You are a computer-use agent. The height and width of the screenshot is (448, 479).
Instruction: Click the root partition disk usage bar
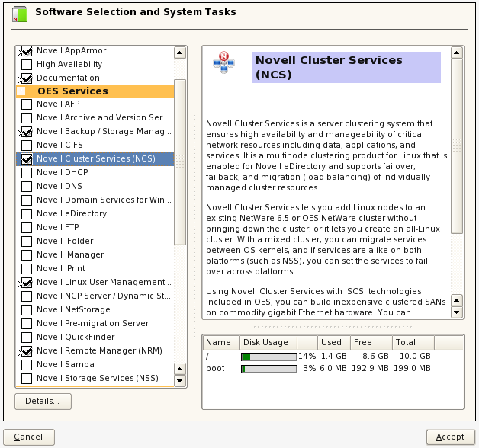[x=268, y=357]
